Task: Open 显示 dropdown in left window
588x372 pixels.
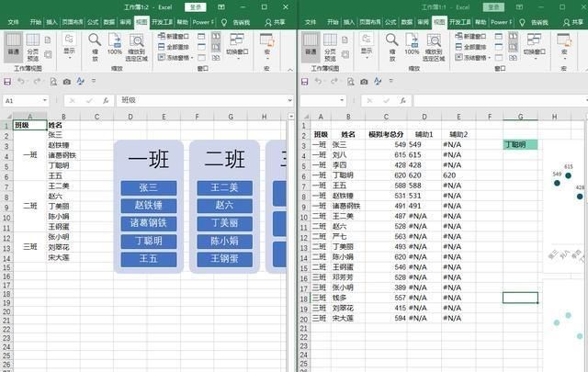Action: [70, 46]
